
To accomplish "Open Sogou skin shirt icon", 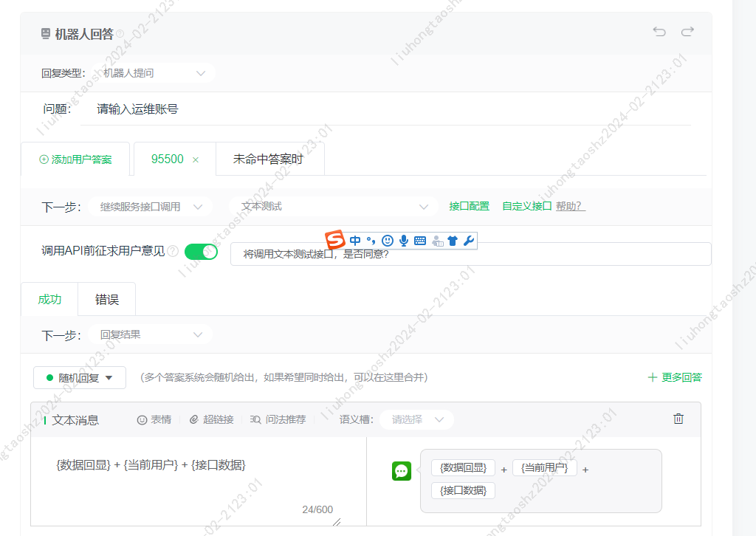I will [453, 241].
